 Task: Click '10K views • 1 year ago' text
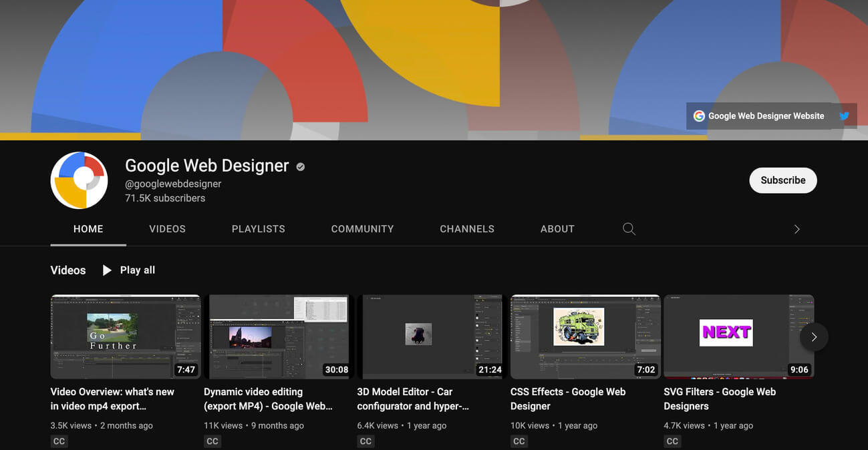[554, 425]
